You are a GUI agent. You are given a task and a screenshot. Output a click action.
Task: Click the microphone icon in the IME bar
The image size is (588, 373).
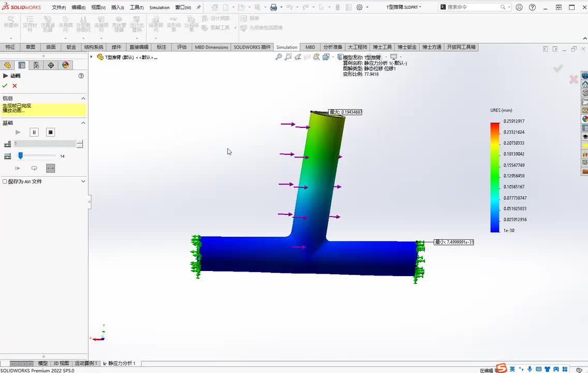coord(530,369)
